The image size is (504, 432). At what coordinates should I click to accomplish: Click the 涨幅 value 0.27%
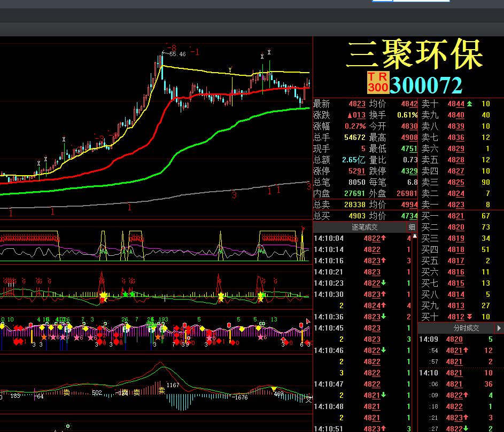point(355,126)
